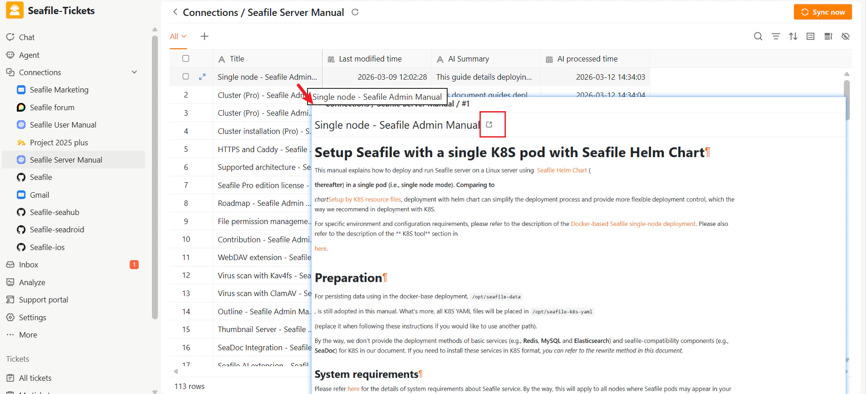Open Project 2025 plus connection
The image size is (868, 394).
(x=59, y=143)
